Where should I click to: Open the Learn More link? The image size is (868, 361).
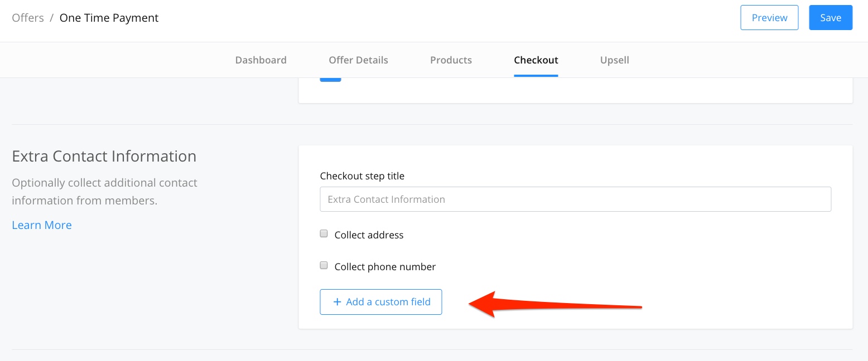coord(42,225)
